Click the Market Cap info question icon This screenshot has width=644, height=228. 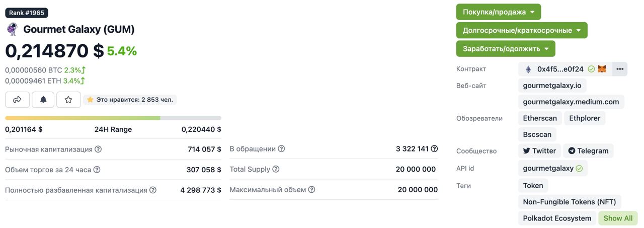98,149
